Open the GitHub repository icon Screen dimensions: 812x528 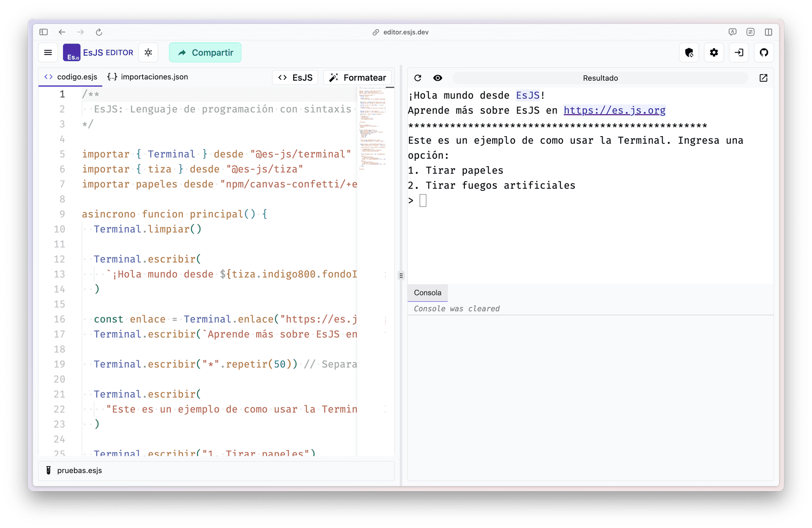coord(764,52)
